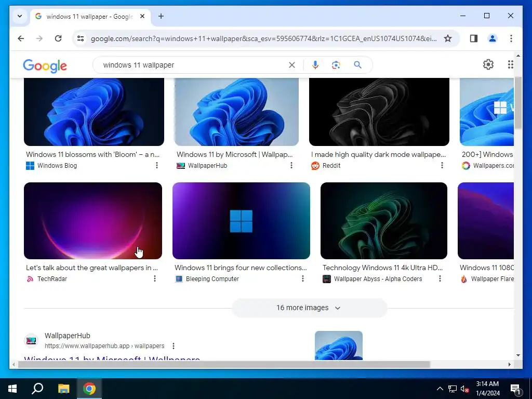Start a voice search with microphone
532x399 pixels.
pyautogui.click(x=315, y=65)
